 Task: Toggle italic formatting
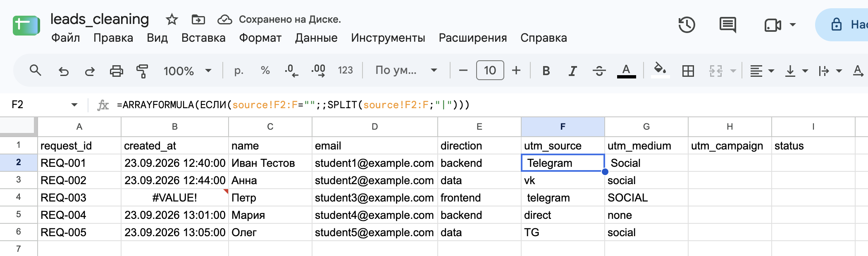(572, 71)
